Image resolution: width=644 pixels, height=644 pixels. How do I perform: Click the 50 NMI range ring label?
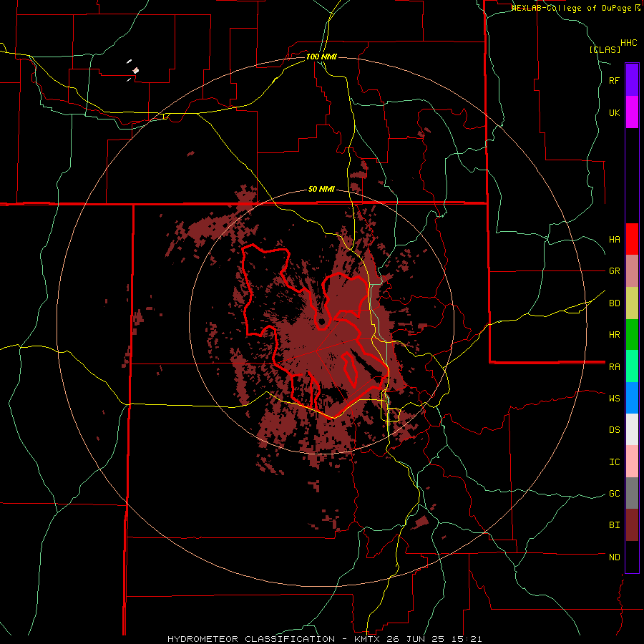pyautogui.click(x=321, y=189)
